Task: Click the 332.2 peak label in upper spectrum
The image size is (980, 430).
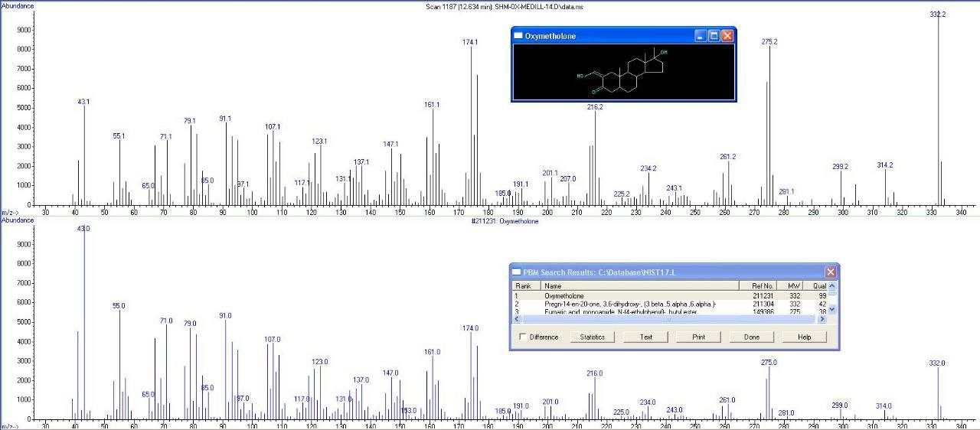Action: point(938,15)
